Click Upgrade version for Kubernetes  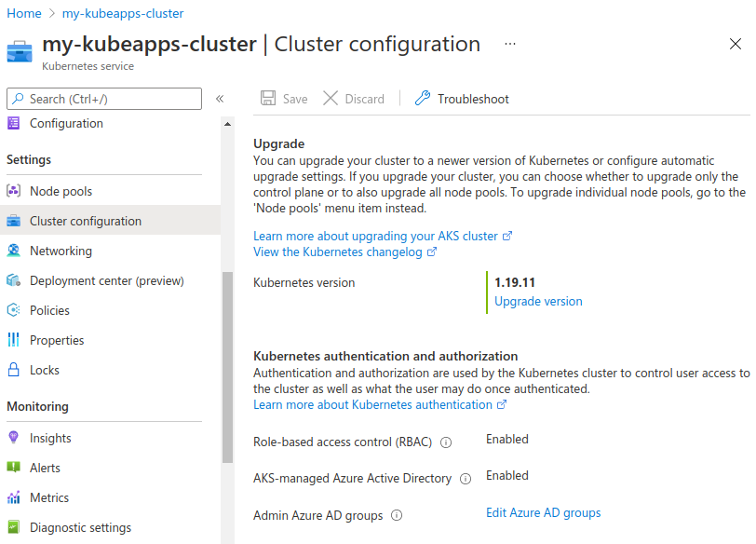click(x=538, y=301)
